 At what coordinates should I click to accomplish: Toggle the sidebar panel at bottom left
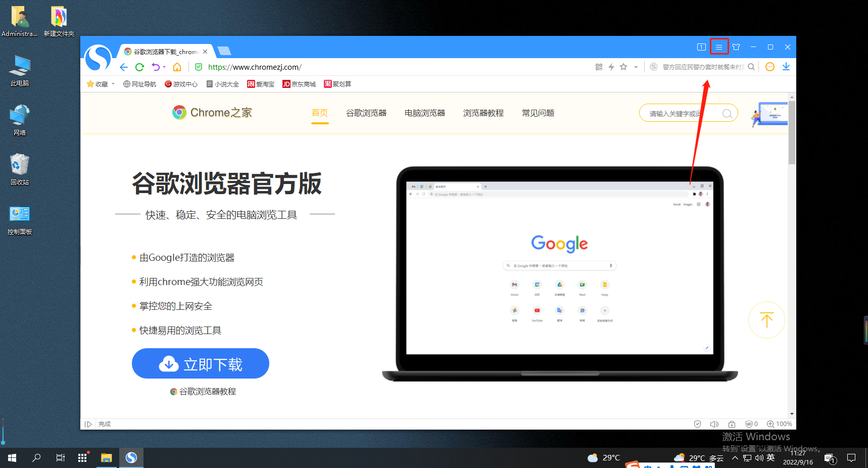coord(88,424)
